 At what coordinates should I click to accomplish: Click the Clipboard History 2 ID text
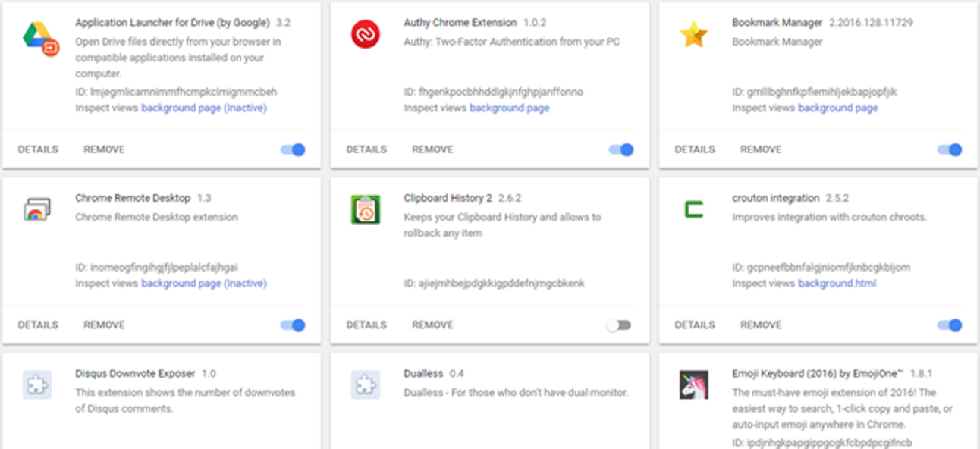pos(494,283)
